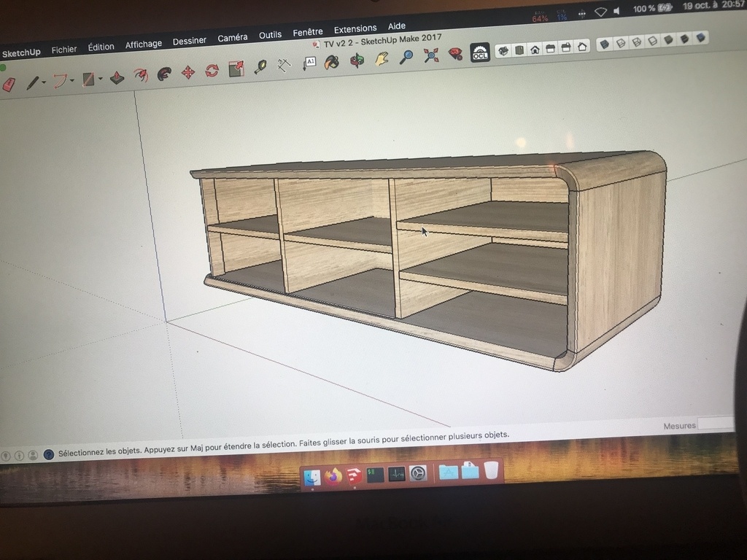The image size is (747, 560).
Task: Set Shaded With Textures style
Action: point(684,39)
